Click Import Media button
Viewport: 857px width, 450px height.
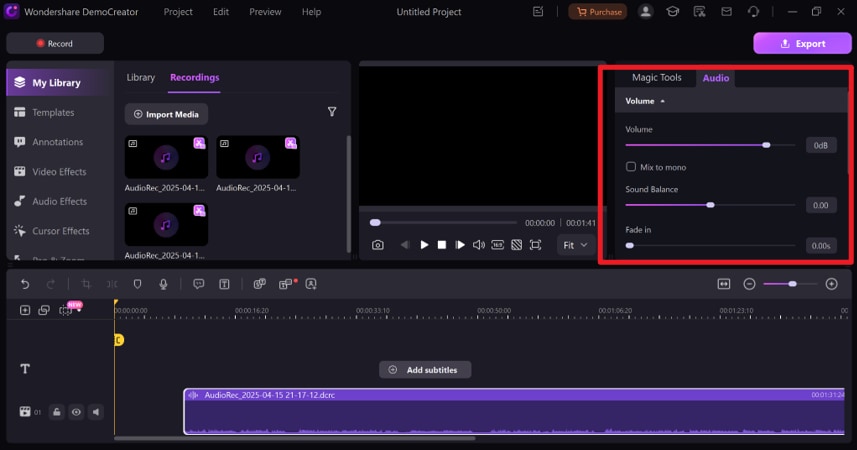pos(166,114)
